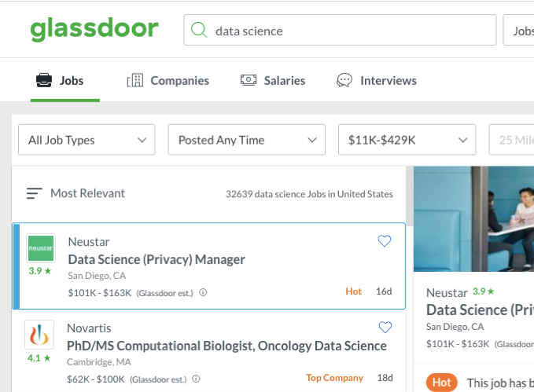The height and width of the screenshot is (392, 534).
Task: Click the Neustar company logo
Action: (x=41, y=248)
